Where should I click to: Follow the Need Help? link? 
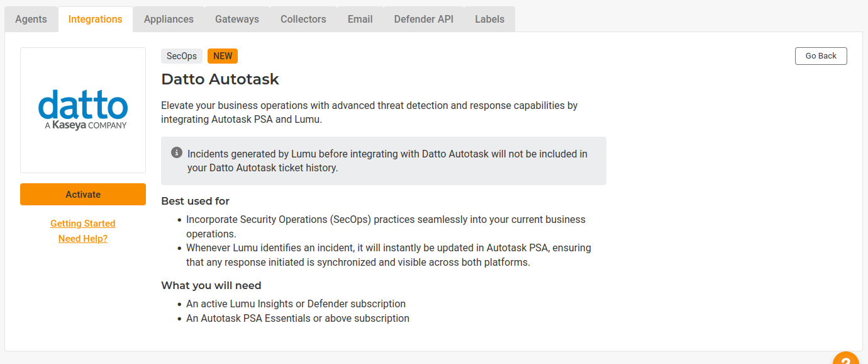83,239
